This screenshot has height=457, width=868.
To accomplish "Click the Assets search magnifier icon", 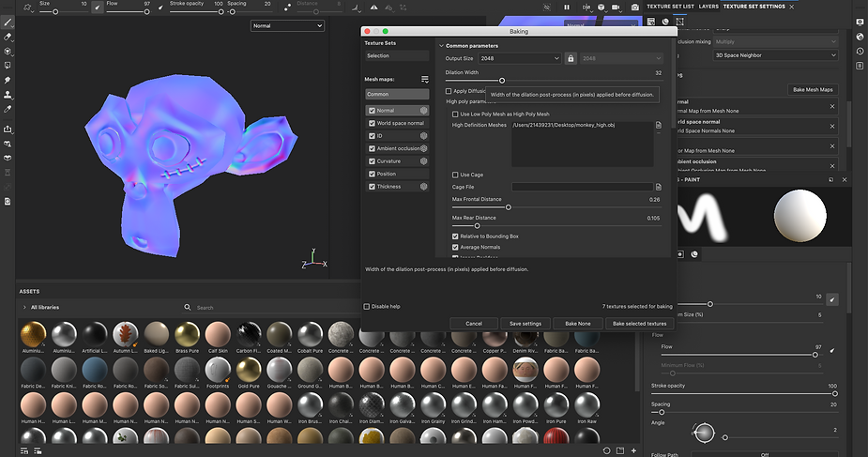I will (x=188, y=307).
